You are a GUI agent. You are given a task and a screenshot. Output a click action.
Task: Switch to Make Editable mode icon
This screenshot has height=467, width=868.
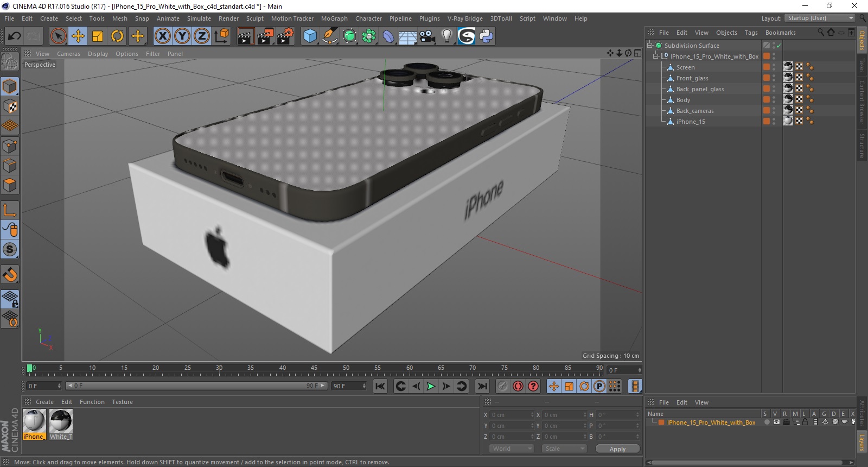coord(10,62)
